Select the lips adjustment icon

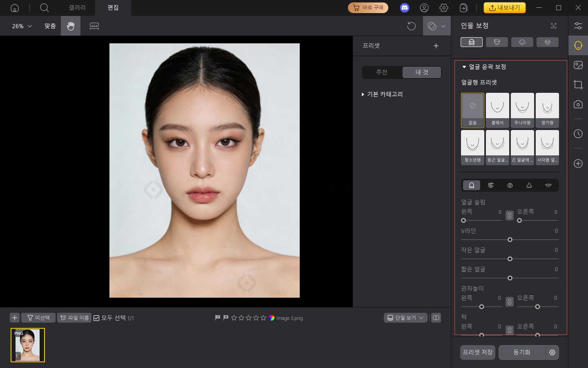click(x=548, y=185)
